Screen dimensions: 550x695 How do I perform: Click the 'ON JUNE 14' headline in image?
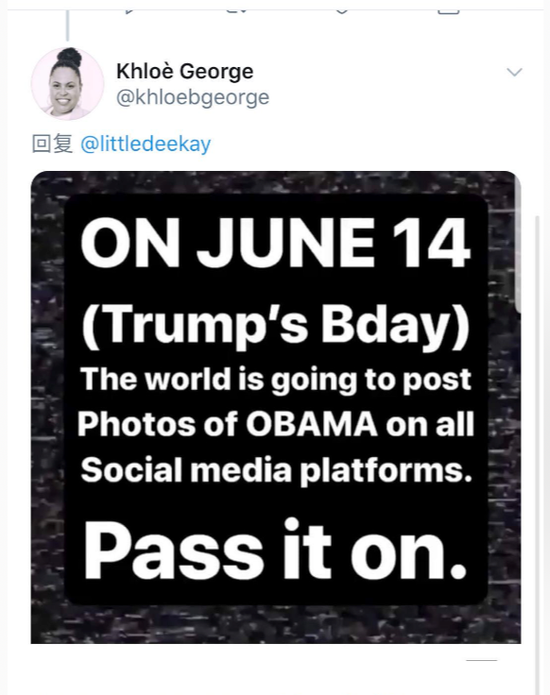pyautogui.click(x=275, y=243)
